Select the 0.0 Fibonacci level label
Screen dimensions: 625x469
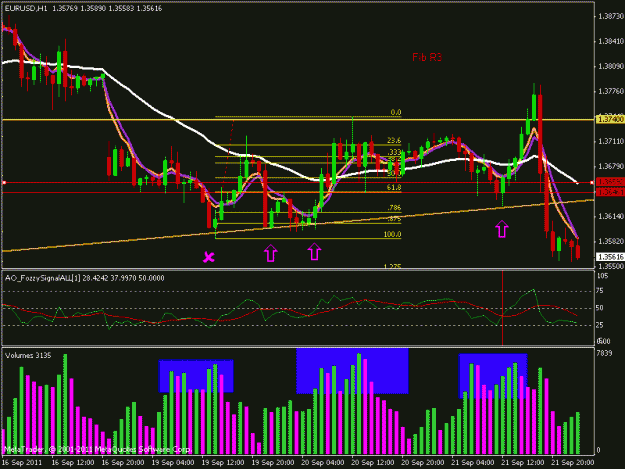pyautogui.click(x=395, y=112)
